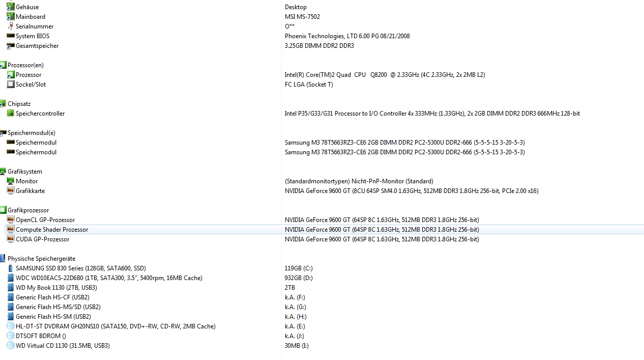This screenshot has height=360, width=644.
Task: Select the Speichercontroller icon
Action: [11, 114]
